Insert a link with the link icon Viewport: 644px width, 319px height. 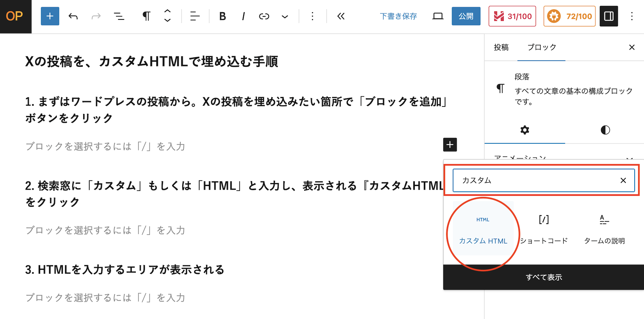[264, 16]
